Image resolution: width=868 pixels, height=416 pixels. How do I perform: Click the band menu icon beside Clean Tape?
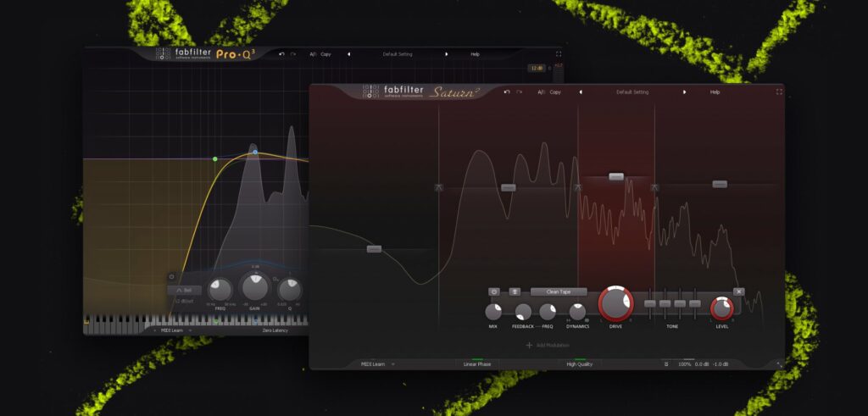(x=515, y=291)
